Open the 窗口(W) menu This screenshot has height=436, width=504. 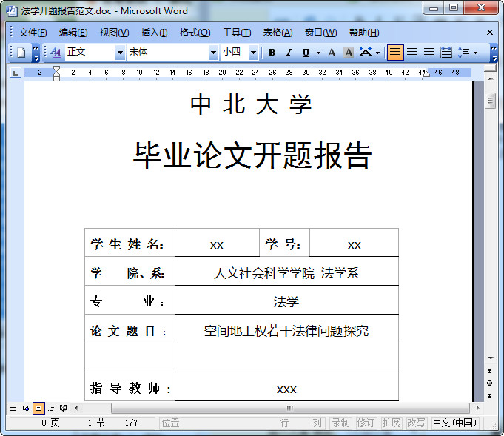click(320, 33)
